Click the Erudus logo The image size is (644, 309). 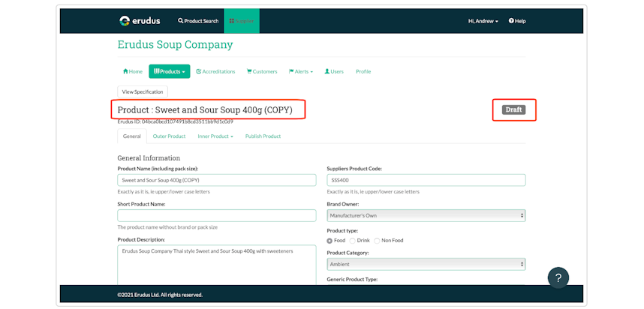pos(140,21)
